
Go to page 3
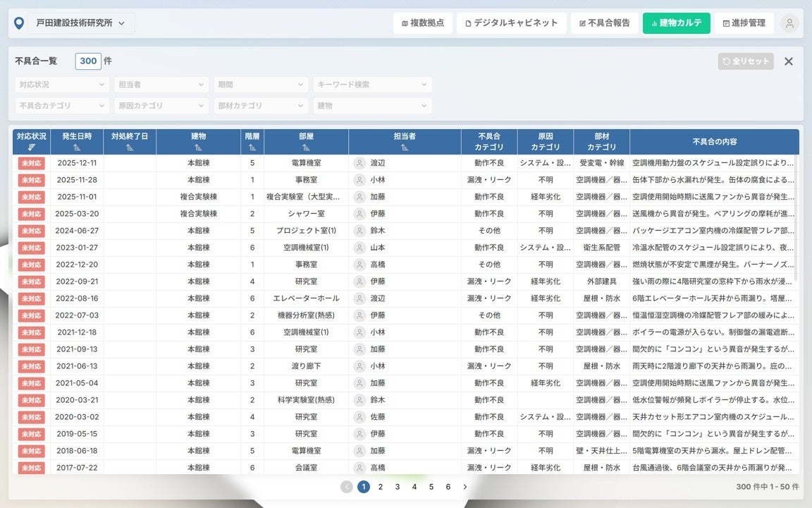(x=398, y=487)
